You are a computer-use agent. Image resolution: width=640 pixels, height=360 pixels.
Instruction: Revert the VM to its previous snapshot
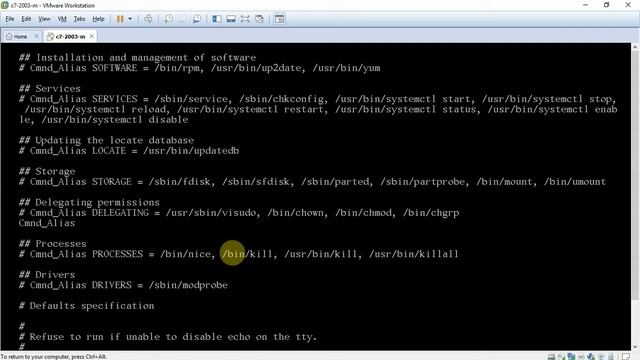click(x=182, y=19)
